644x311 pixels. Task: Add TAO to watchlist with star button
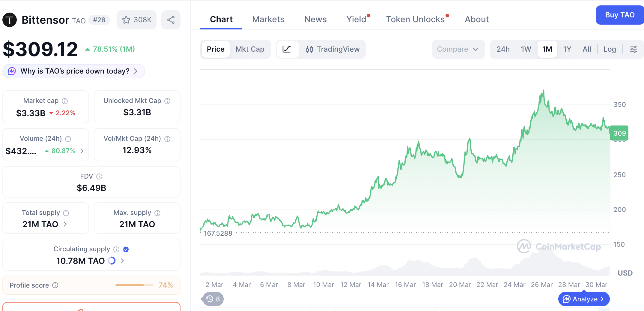click(136, 20)
